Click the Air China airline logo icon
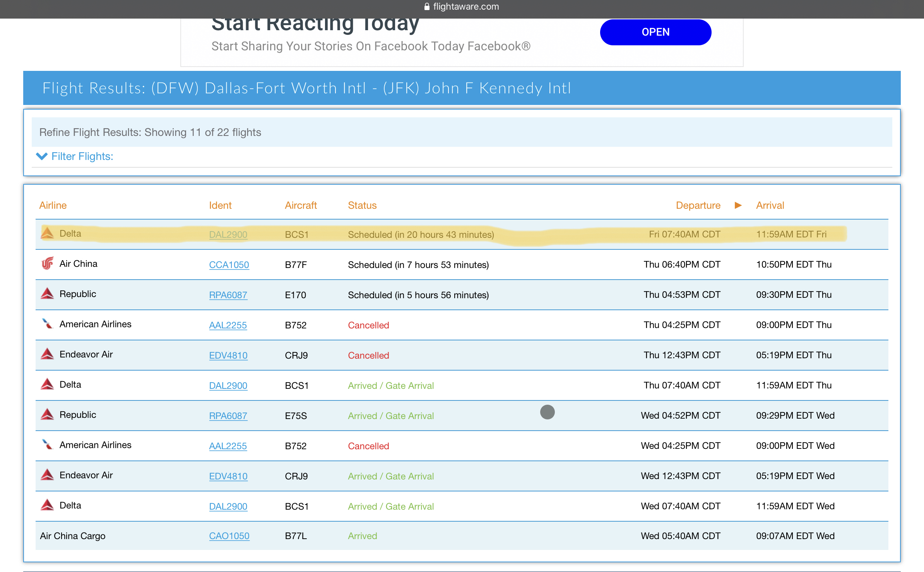Viewport: 924px width, 572px height. [x=47, y=264]
